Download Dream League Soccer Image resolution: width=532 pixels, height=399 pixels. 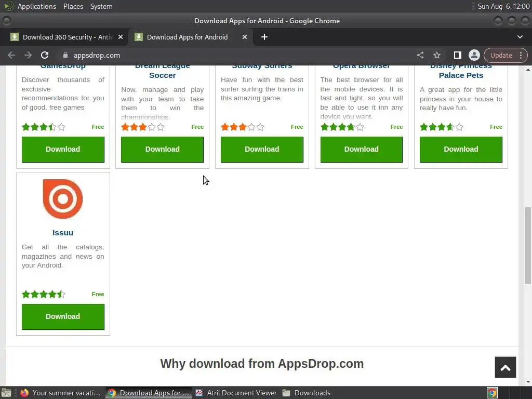(x=163, y=149)
